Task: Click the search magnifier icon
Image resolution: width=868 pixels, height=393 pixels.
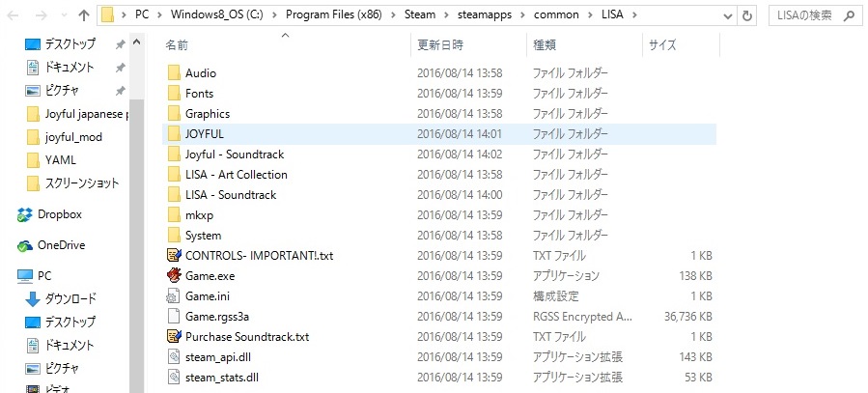Action: coord(850,15)
